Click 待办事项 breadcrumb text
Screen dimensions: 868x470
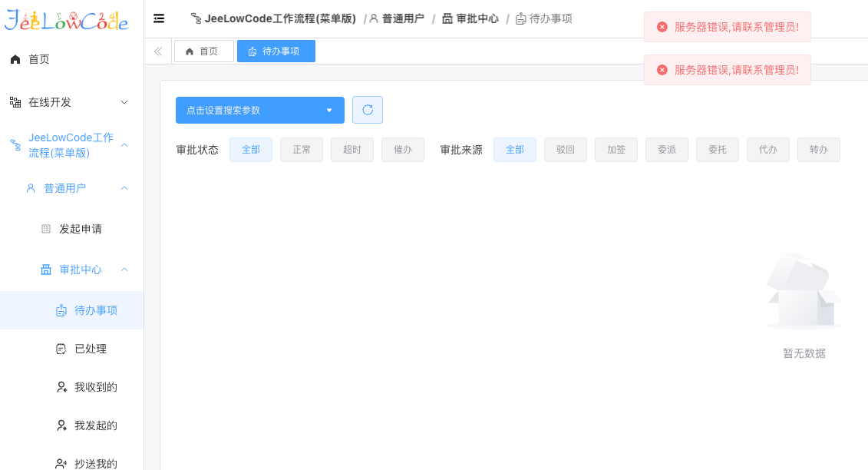(x=551, y=19)
